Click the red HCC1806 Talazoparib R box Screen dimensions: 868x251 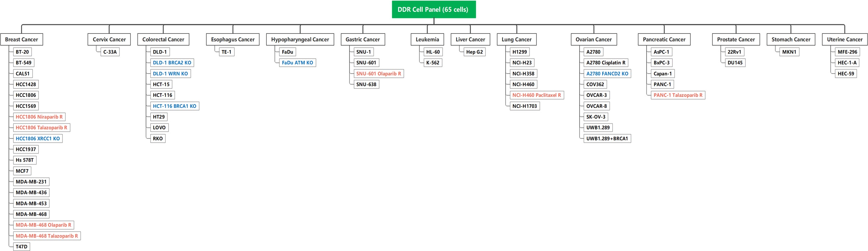click(x=41, y=128)
